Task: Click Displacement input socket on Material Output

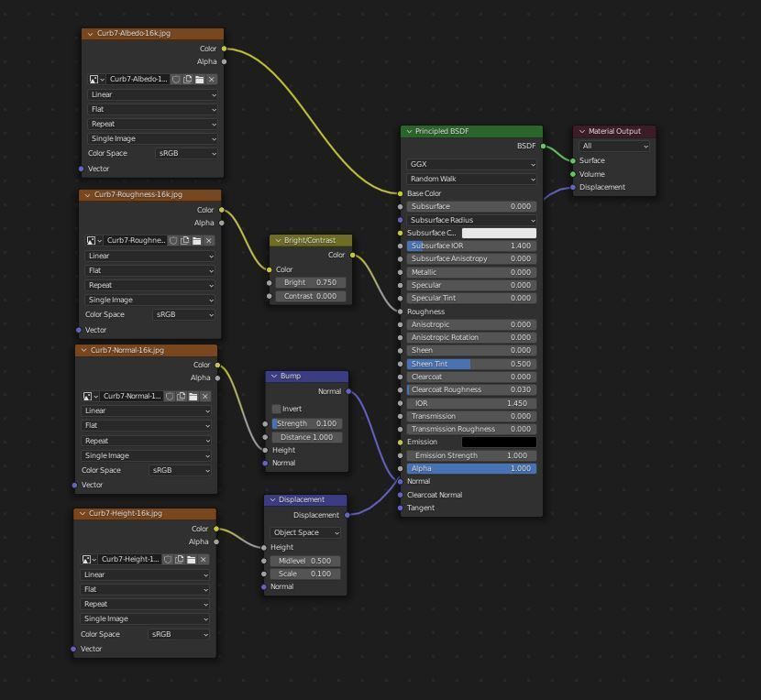Action: [x=573, y=187]
